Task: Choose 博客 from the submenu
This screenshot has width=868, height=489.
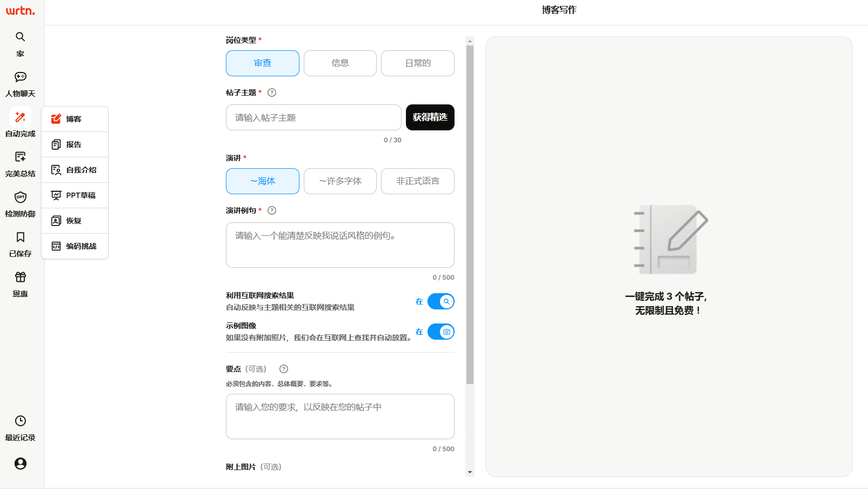Action: click(75, 119)
